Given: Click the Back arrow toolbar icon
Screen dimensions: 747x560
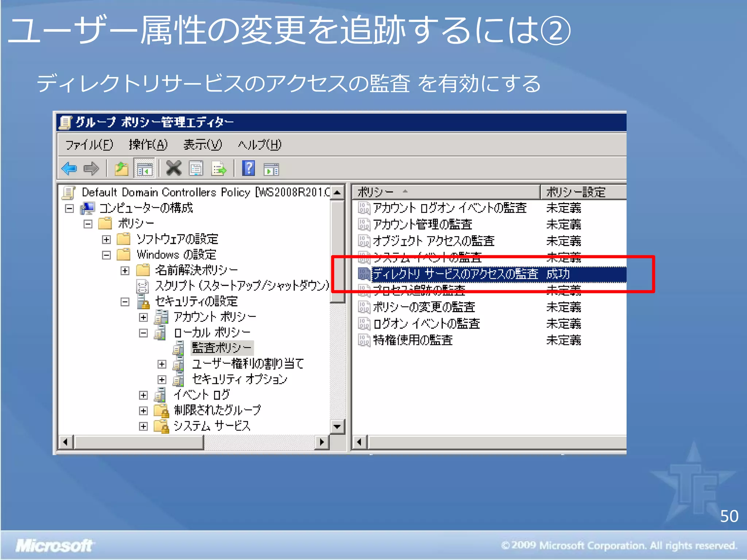Looking at the screenshot, I should tap(69, 168).
